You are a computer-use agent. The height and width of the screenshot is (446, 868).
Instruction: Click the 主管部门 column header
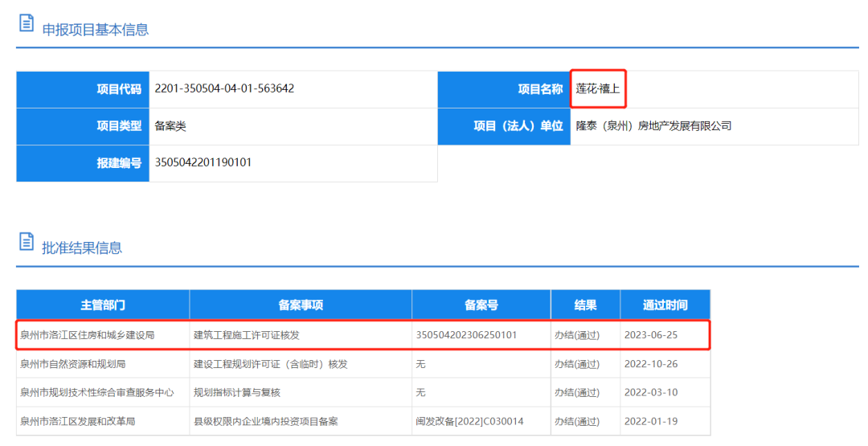[103, 305]
